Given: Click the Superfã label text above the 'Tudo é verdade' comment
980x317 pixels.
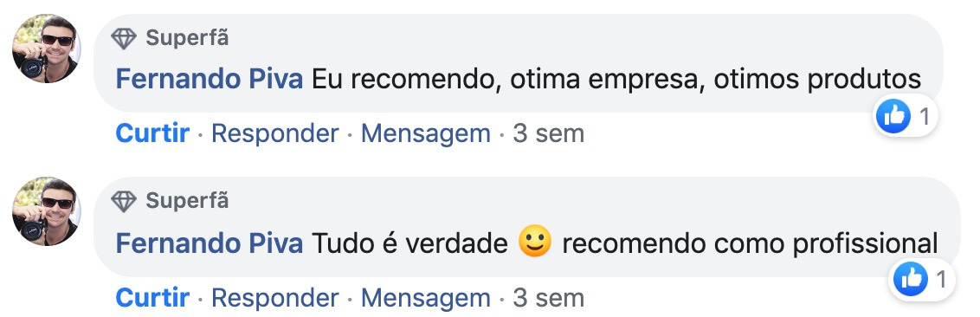Looking at the screenshot, I should 188,201.
